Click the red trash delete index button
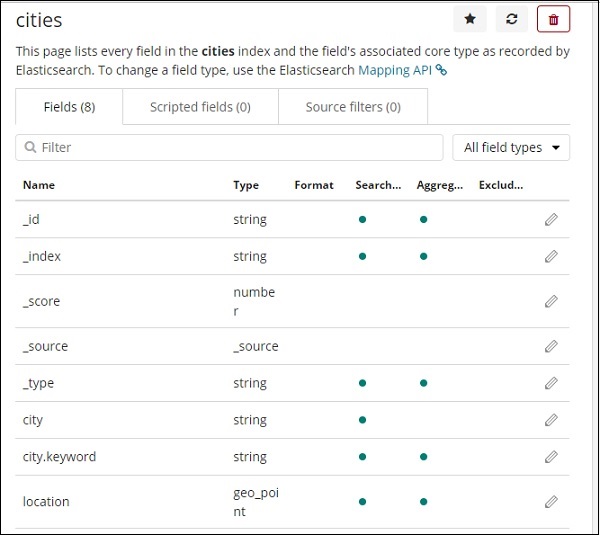The width and height of the screenshot is (600, 535). [x=554, y=19]
